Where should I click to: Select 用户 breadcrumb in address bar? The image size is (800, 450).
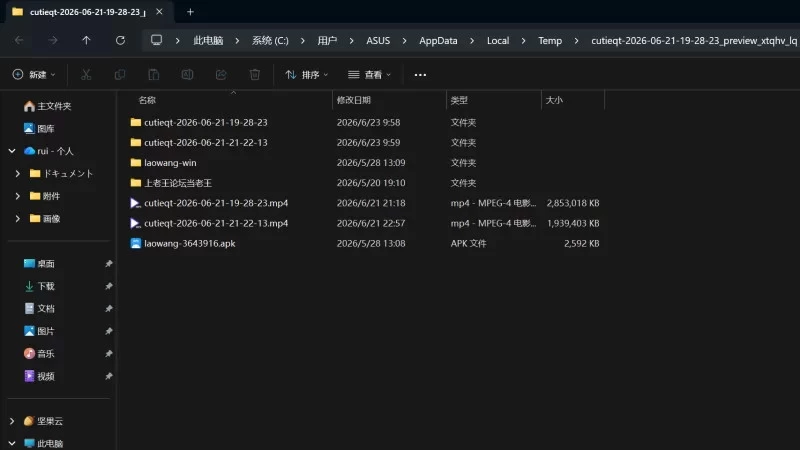point(327,40)
